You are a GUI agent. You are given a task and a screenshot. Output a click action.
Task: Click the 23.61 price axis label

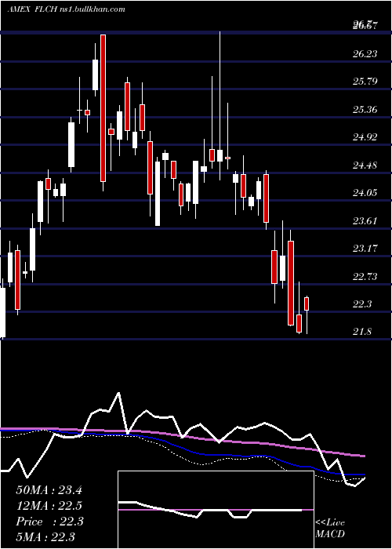pyautogui.click(x=365, y=221)
